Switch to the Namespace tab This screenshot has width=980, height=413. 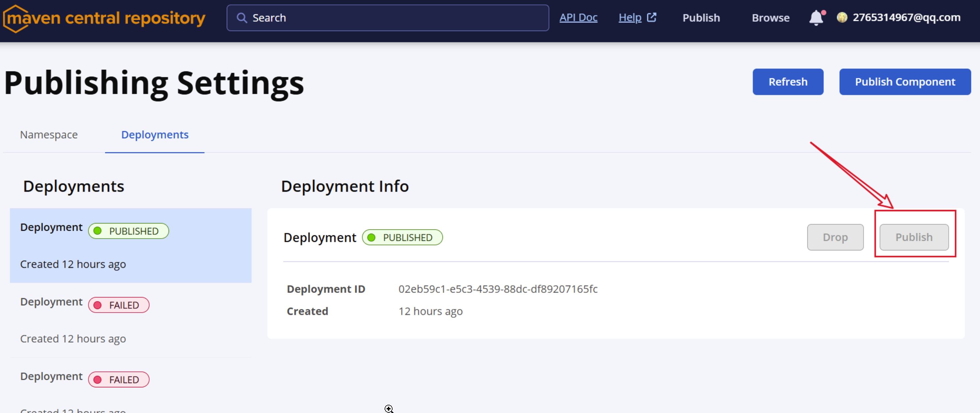pyautogui.click(x=49, y=135)
